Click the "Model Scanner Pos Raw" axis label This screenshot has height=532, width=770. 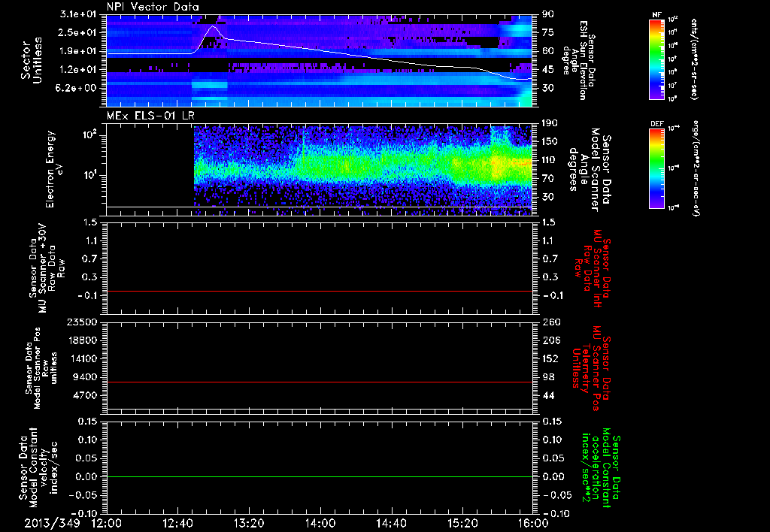tap(41, 368)
